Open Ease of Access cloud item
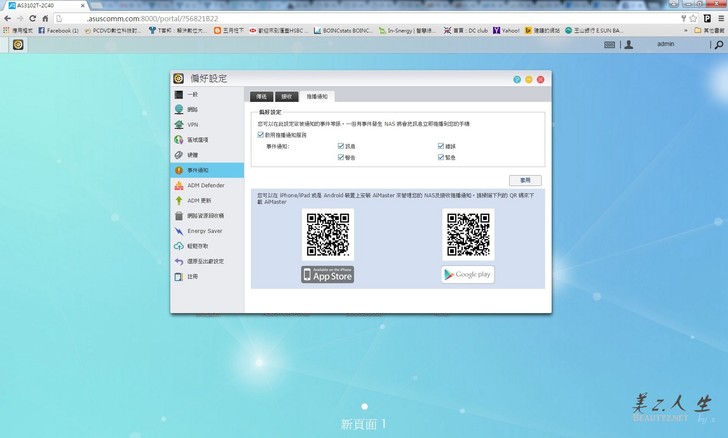 click(207, 246)
